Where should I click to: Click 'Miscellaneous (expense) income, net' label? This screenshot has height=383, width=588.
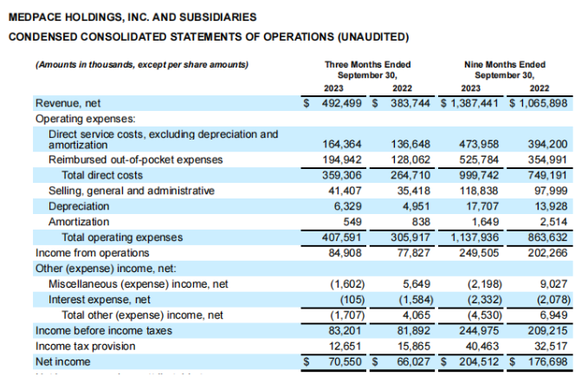(x=138, y=284)
